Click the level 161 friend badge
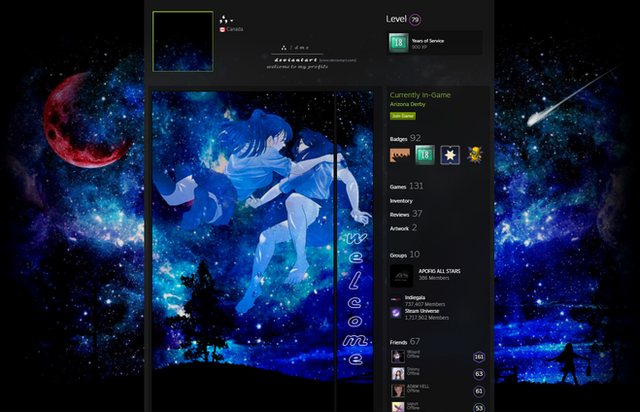The height and width of the screenshot is (412, 640). (479, 357)
